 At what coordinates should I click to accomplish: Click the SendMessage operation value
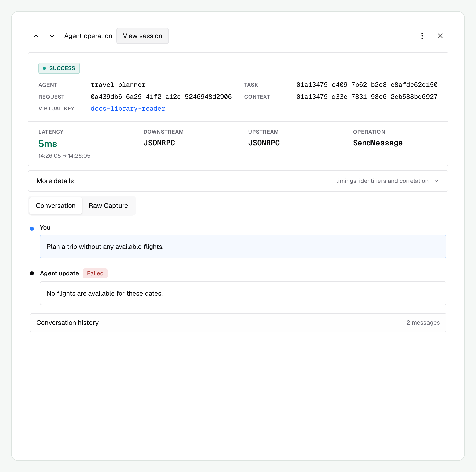(378, 143)
